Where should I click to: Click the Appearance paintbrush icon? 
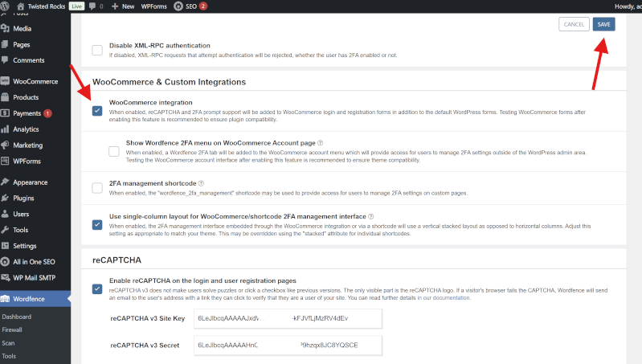click(5, 182)
